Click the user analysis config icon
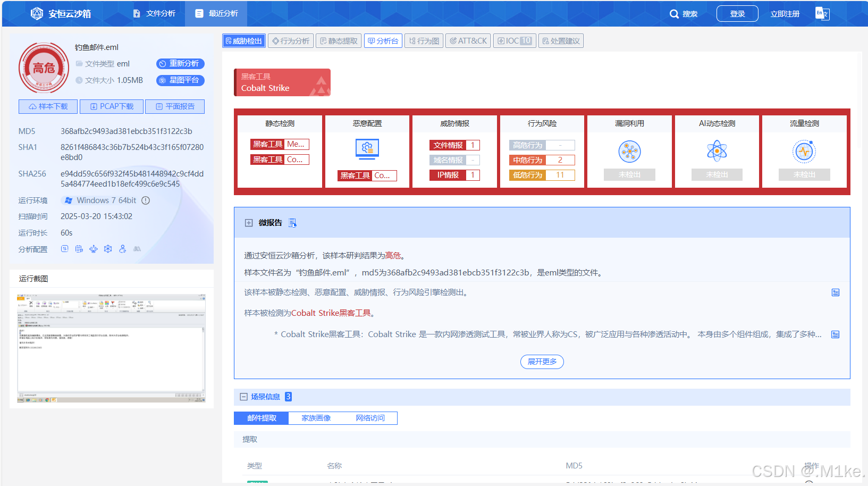 click(x=123, y=248)
